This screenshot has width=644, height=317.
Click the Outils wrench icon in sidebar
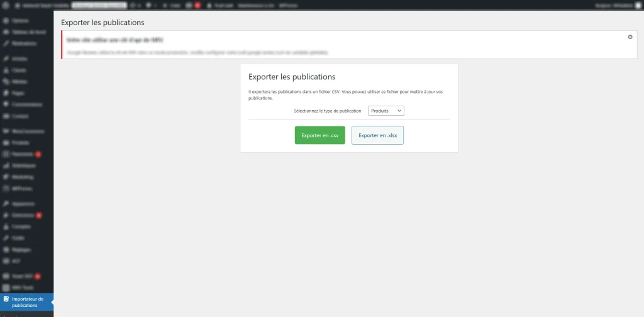coord(6,238)
